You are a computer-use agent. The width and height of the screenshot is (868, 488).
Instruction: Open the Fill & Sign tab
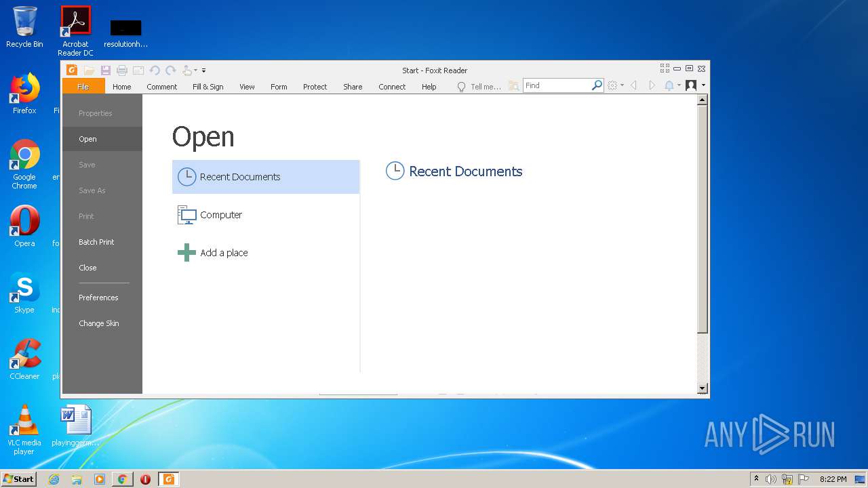(208, 87)
